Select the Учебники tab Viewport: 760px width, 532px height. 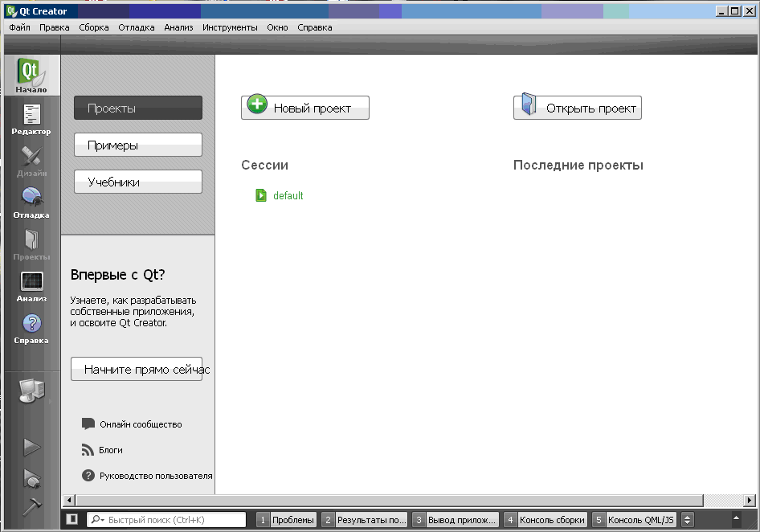click(138, 182)
